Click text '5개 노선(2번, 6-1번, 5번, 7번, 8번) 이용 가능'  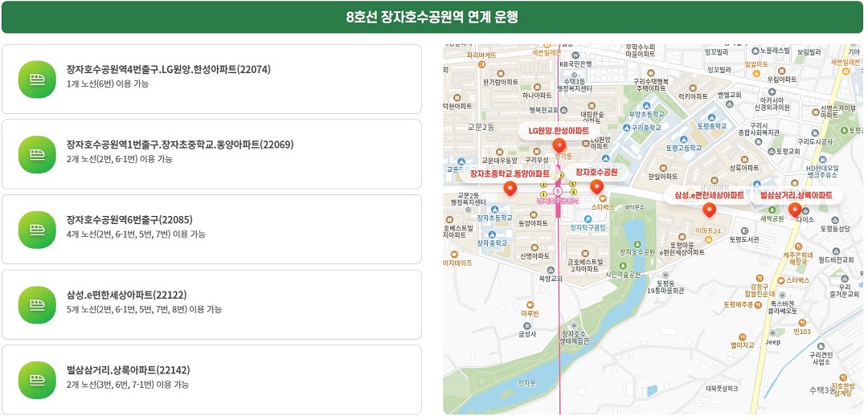[144, 310]
